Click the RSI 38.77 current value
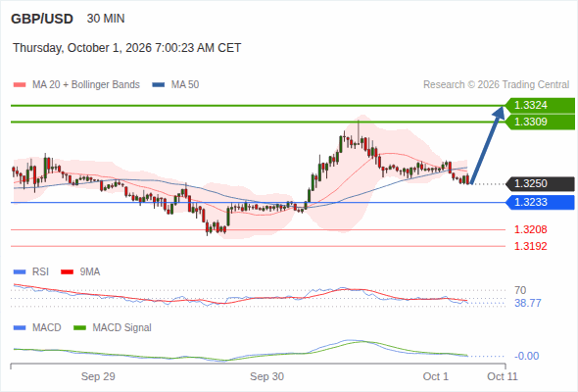The image size is (578, 392). [x=528, y=303]
